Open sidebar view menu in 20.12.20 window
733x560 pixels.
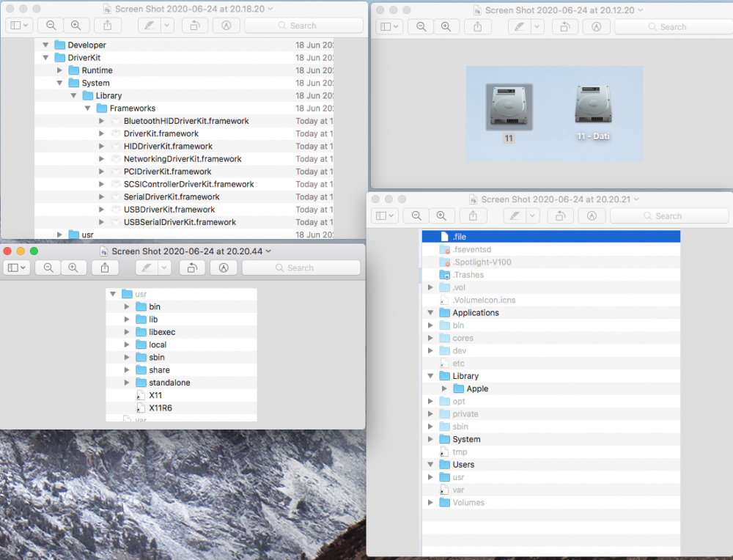(x=389, y=26)
